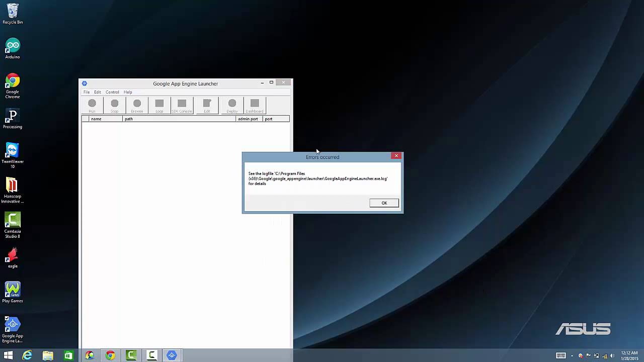Click the launcher title bar app icon
This screenshot has width=644, height=362.
(85, 83)
